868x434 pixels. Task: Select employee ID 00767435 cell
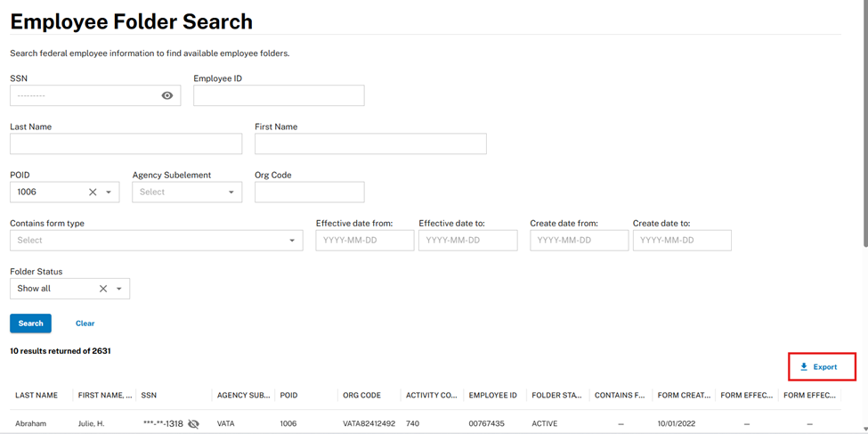tap(487, 423)
